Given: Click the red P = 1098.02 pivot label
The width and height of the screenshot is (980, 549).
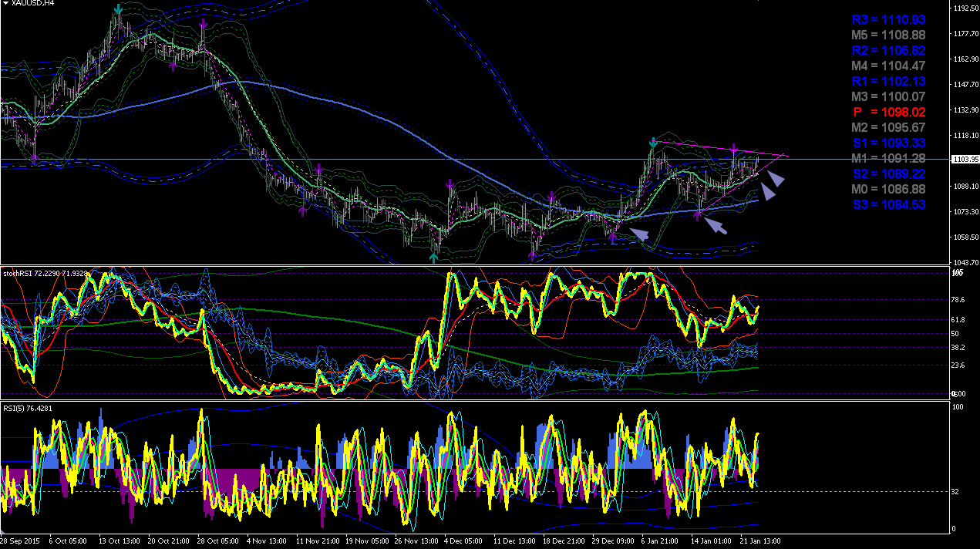Looking at the screenshot, I should [888, 112].
